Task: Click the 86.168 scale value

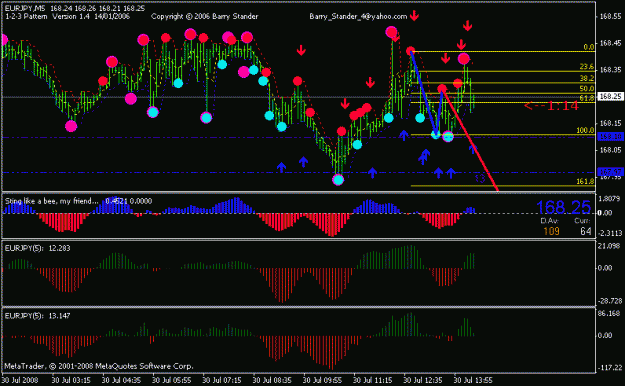Action: [609, 313]
